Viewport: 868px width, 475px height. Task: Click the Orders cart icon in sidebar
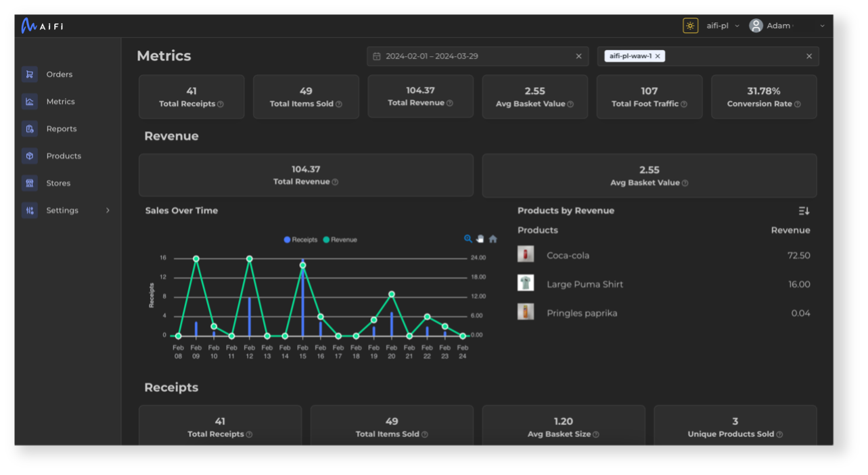tap(29, 74)
